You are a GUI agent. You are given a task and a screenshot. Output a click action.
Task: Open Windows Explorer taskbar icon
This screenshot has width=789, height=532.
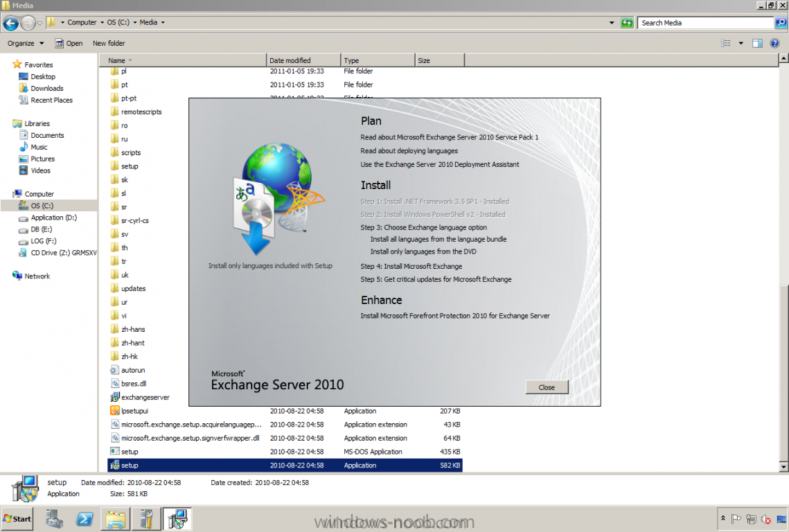click(116, 519)
